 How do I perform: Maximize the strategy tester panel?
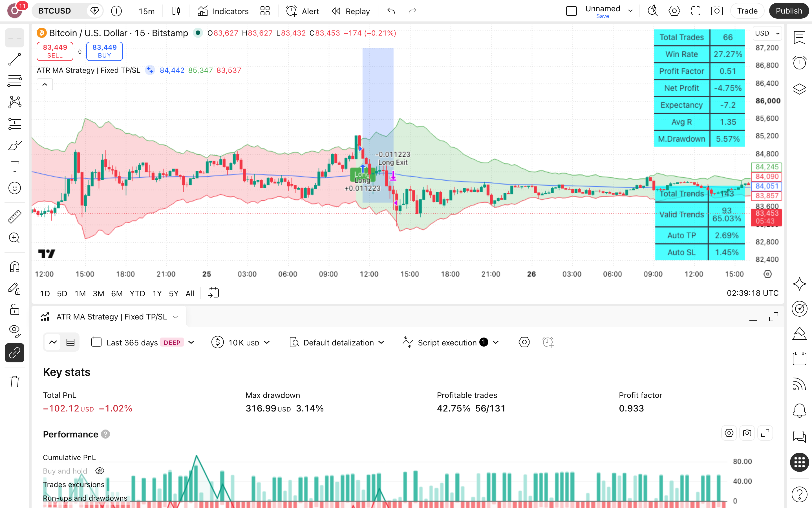(773, 317)
